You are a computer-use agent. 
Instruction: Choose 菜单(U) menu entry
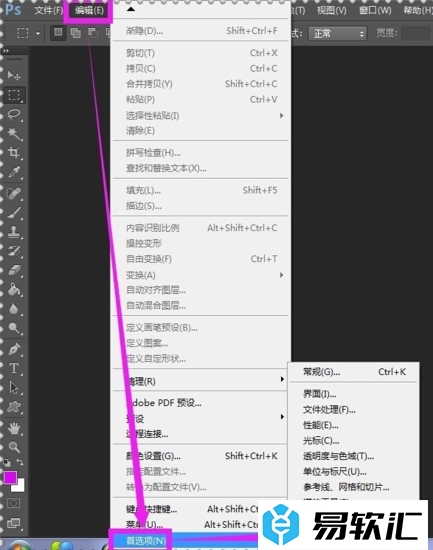click(x=144, y=525)
